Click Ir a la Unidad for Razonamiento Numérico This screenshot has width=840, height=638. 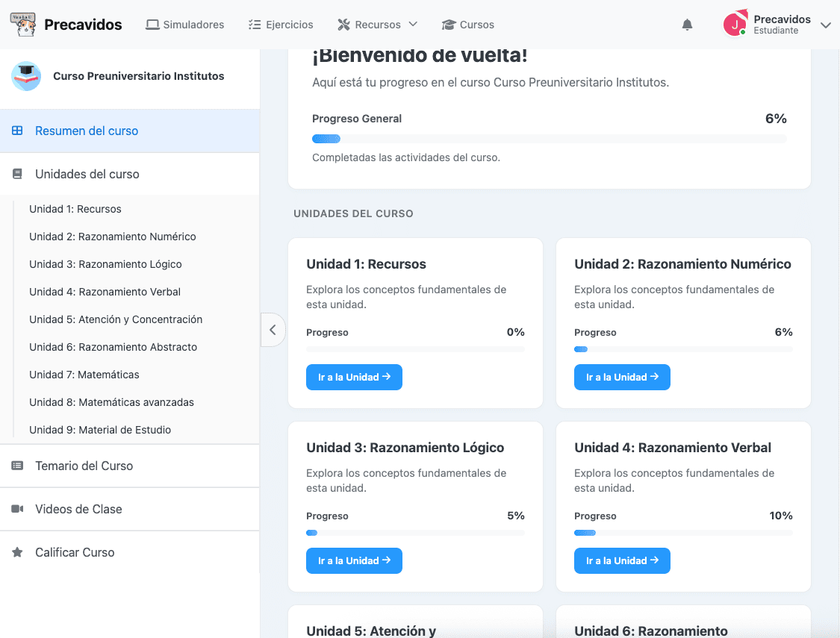[622, 377]
